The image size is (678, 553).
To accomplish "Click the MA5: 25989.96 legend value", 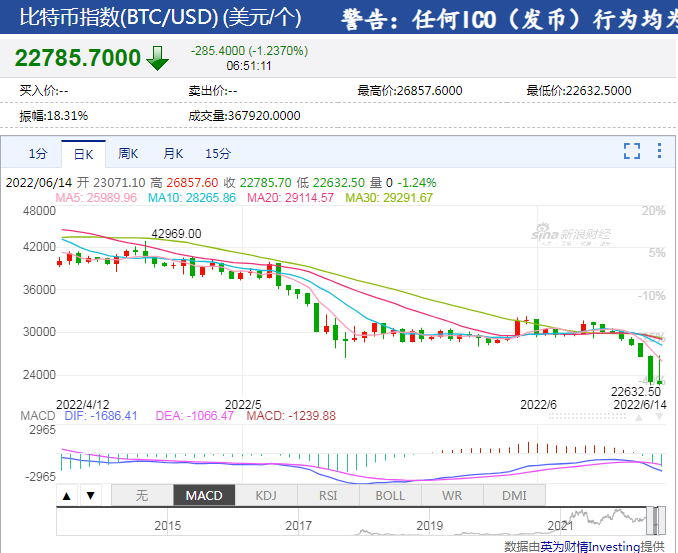I will click(96, 198).
